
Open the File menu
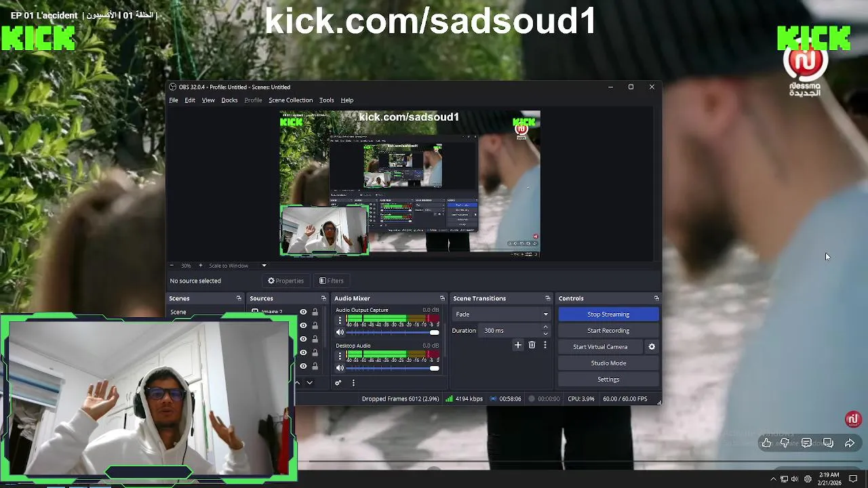pos(174,100)
